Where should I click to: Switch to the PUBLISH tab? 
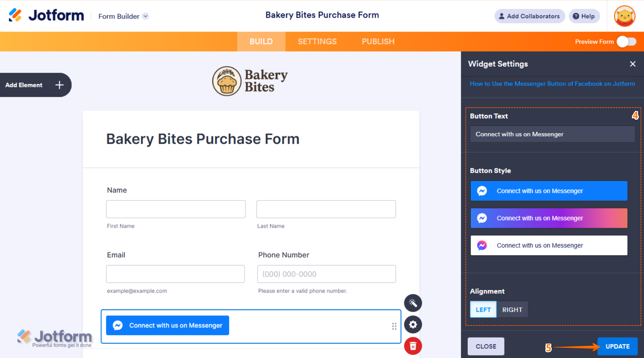tap(378, 42)
